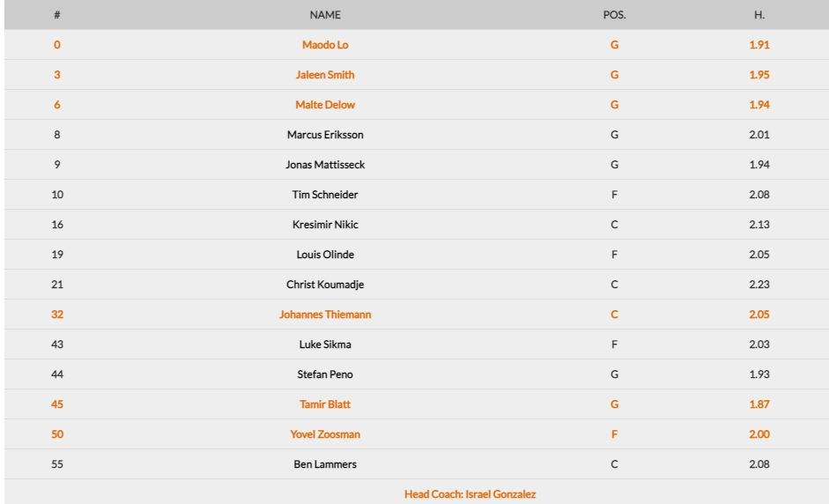View Yovel Zoosman's profile
The height and width of the screenshot is (504, 829).
point(325,434)
